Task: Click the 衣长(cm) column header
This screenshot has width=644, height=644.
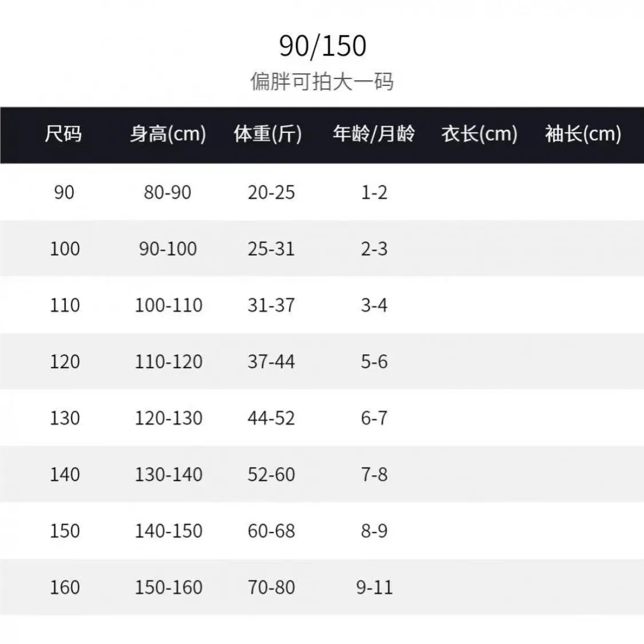Action: 479,134
